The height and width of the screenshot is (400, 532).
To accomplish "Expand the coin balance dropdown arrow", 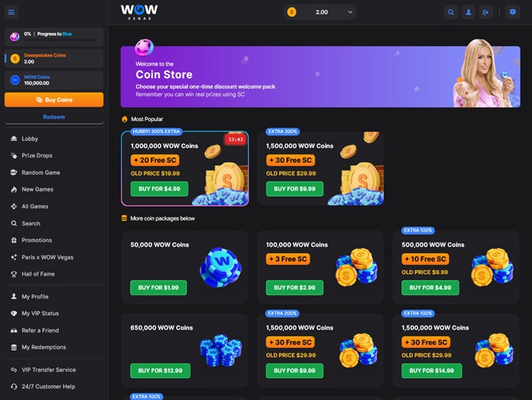I will pos(350,13).
